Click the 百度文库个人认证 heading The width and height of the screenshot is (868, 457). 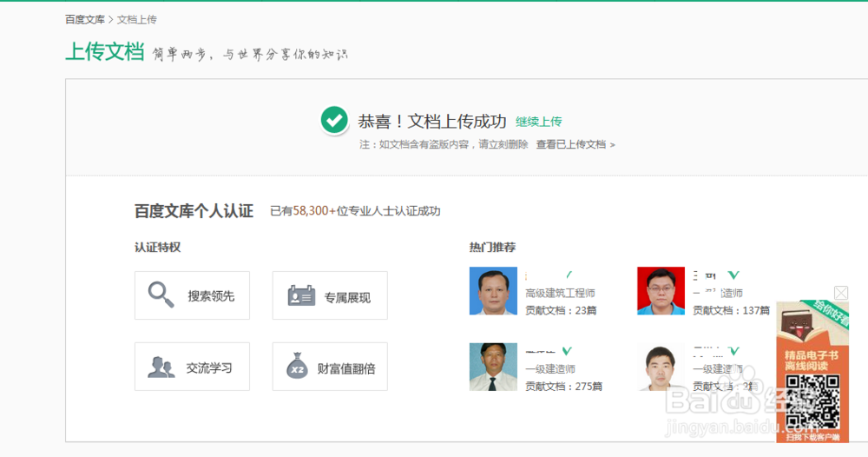[x=194, y=211]
